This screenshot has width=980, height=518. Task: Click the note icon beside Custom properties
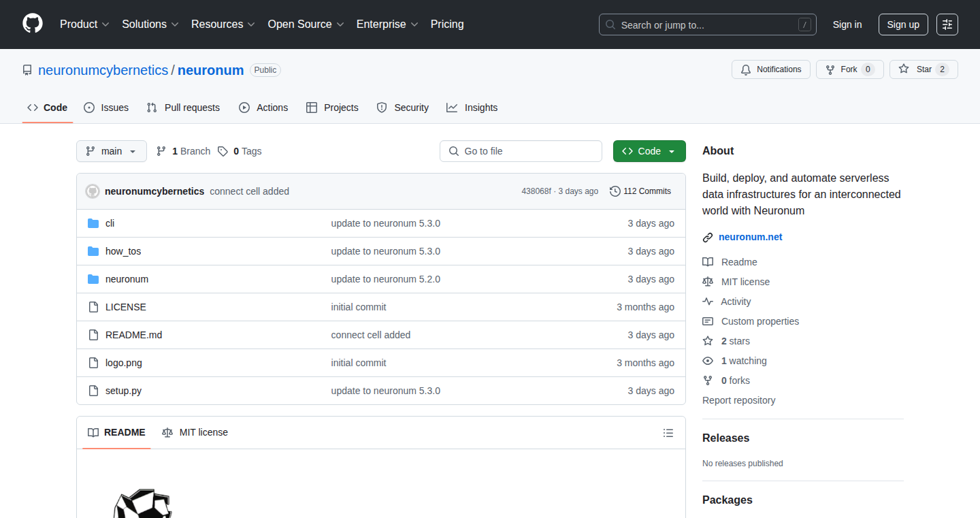point(708,321)
